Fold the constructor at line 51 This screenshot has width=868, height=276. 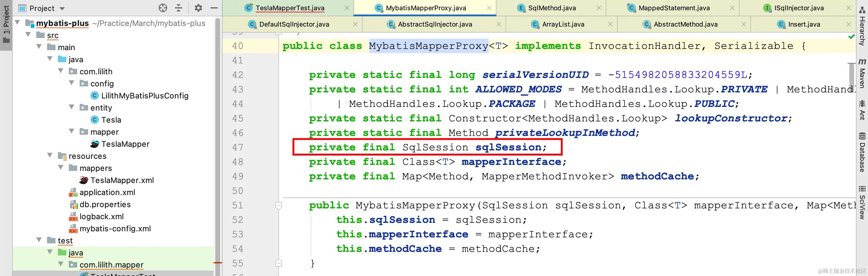click(279, 205)
